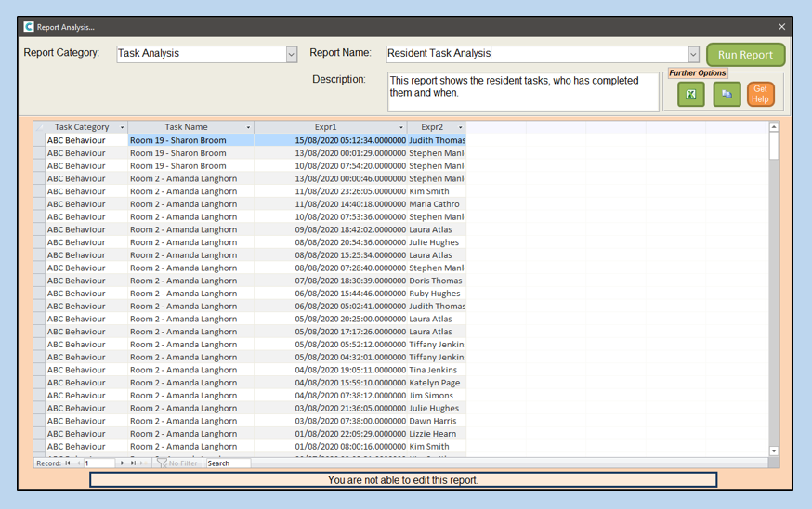This screenshot has width=812, height=509.
Task: Click the Export to Excel icon button
Action: 690,94
